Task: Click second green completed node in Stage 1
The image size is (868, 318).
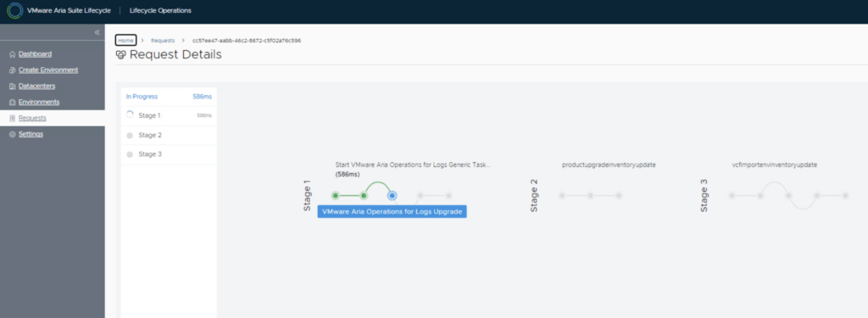Action: [x=364, y=196]
